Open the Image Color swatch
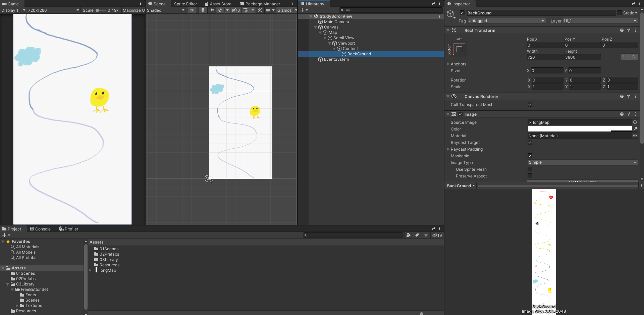 tap(580, 129)
